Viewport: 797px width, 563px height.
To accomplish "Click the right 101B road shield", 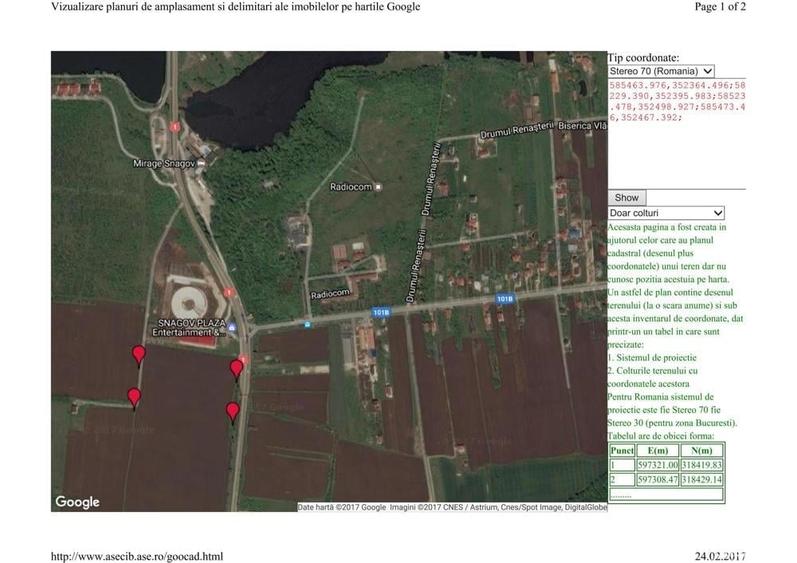I will 505,299.
